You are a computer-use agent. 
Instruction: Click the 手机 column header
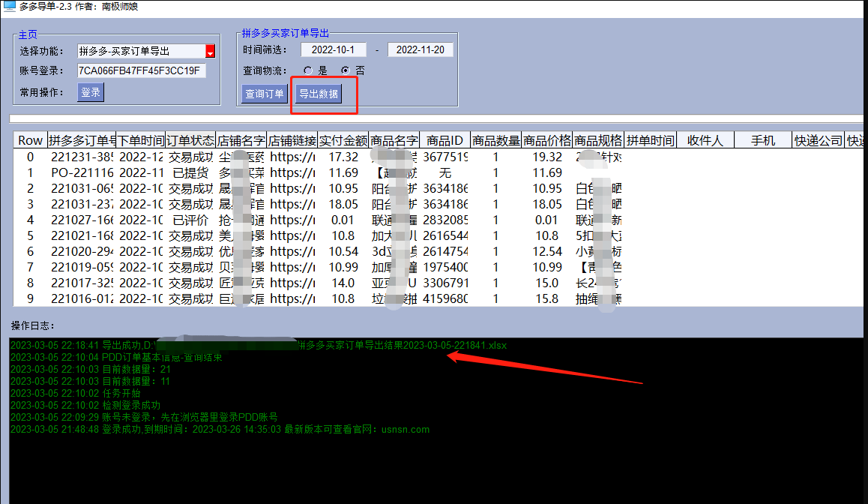[763, 141]
